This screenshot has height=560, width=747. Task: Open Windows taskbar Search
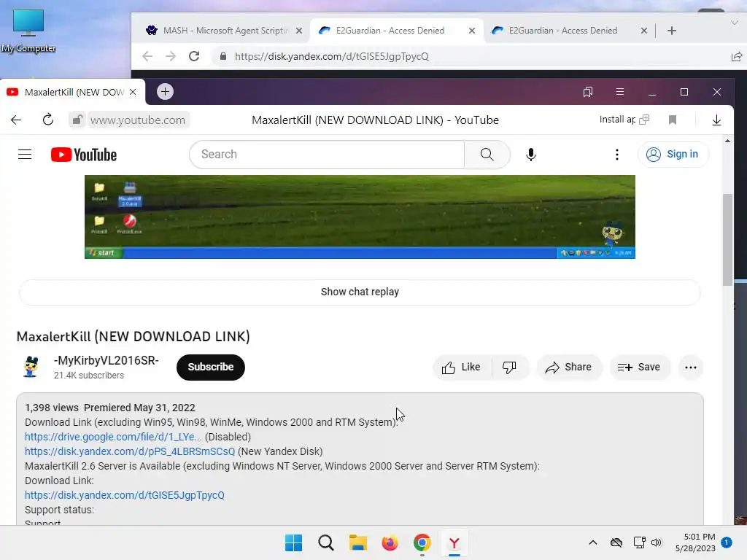[x=326, y=542]
